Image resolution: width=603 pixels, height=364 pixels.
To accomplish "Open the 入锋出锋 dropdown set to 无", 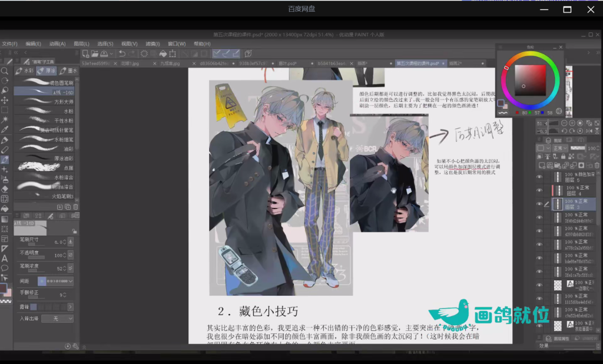I will (x=57, y=318).
